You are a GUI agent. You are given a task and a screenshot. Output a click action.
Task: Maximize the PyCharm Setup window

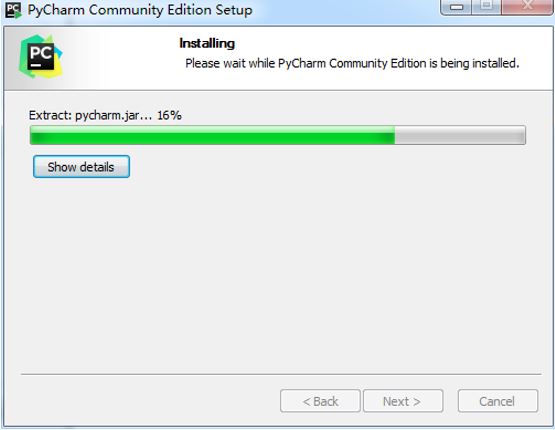pyautogui.click(x=486, y=6)
